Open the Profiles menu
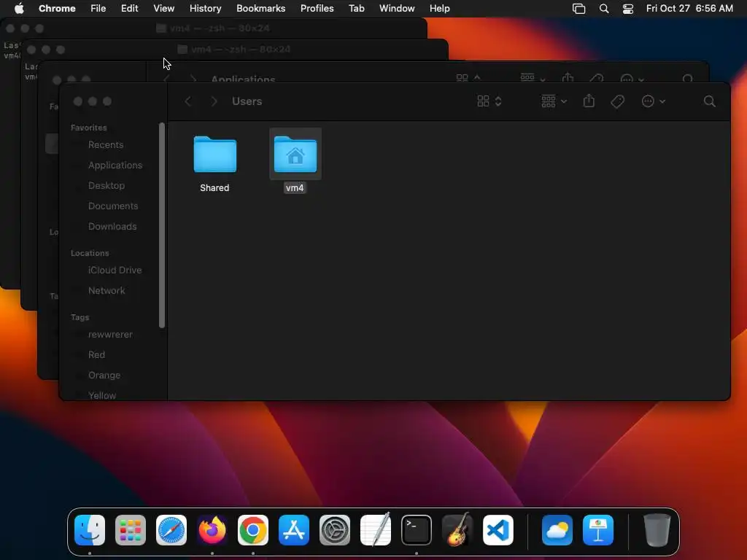The width and height of the screenshot is (747, 560). tap(317, 9)
